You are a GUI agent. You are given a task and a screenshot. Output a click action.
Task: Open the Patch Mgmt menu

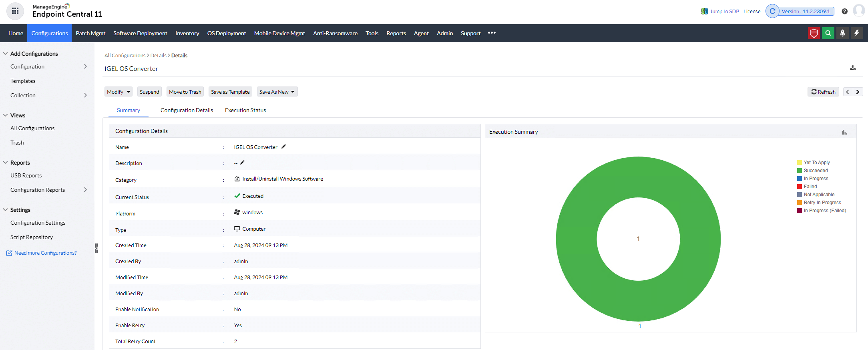pyautogui.click(x=90, y=33)
